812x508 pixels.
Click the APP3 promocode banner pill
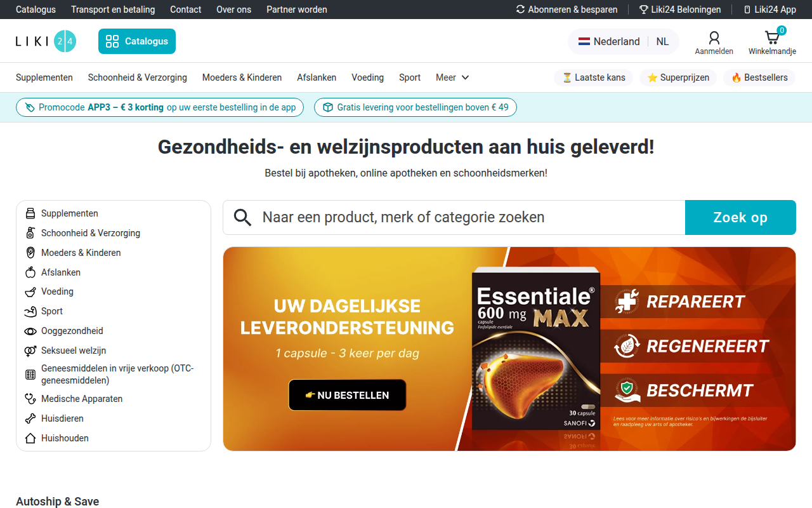tap(160, 107)
